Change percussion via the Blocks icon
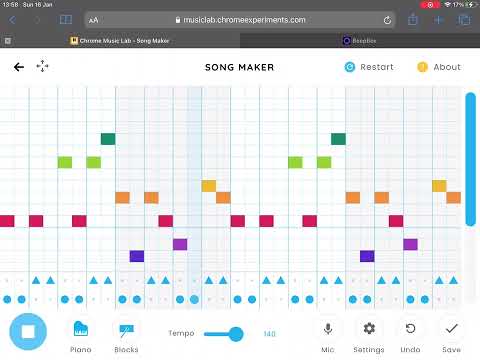The width and height of the screenshot is (480, 360). 126,331
